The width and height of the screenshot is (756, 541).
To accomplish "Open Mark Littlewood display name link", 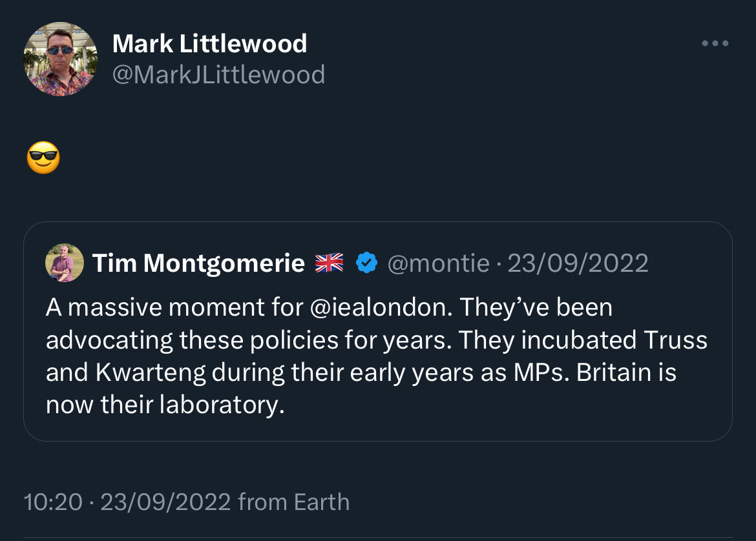I will point(209,44).
